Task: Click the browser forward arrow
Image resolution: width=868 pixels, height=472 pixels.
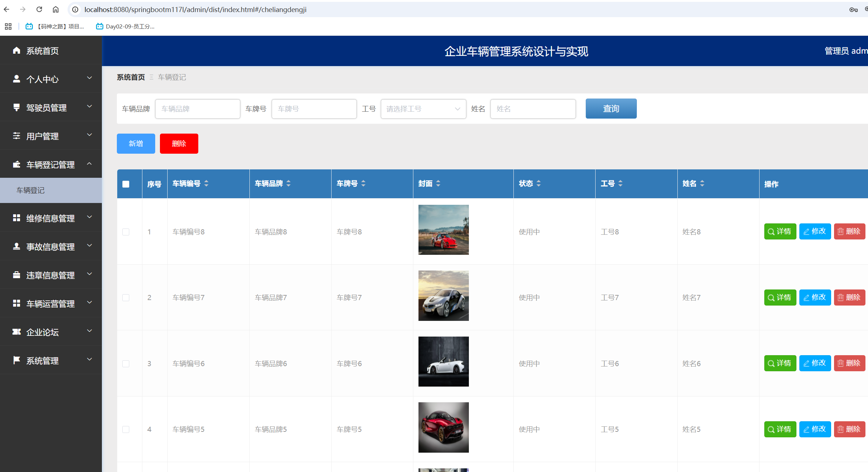Action: click(23, 9)
